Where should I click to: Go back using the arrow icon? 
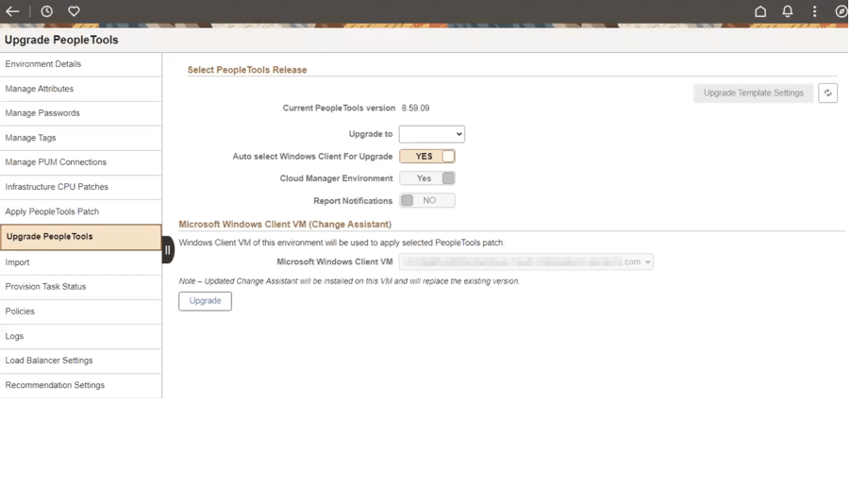12,11
